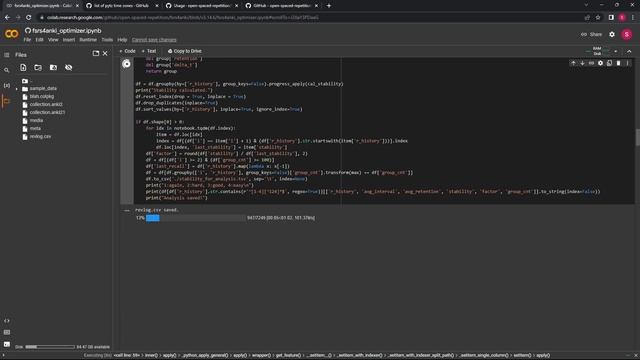Toggle showing hidden files
This screenshot has width=640, height=360.
coord(69,67)
